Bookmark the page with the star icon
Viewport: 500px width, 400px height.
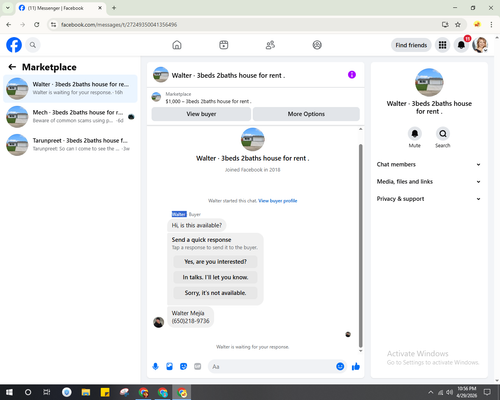point(458,24)
